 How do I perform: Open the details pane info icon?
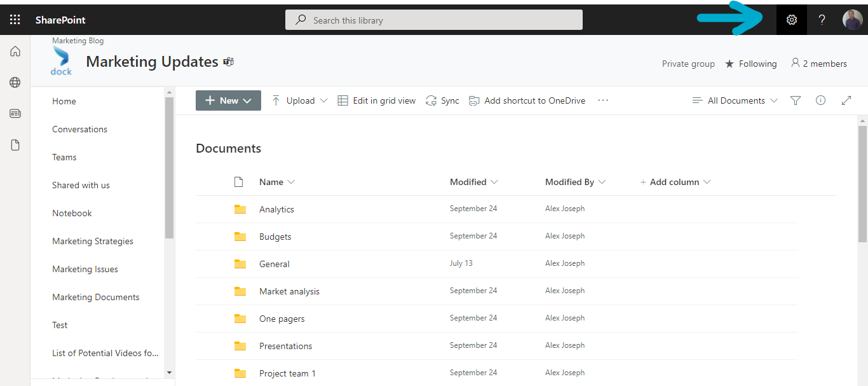[820, 100]
